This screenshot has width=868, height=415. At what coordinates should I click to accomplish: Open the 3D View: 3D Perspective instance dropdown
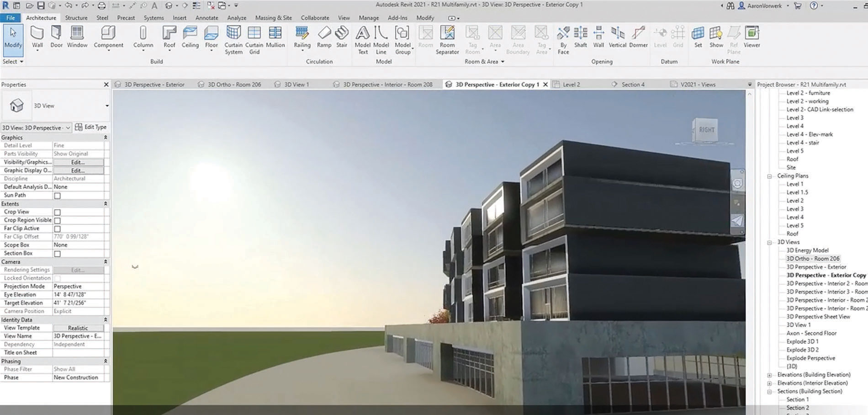(x=68, y=128)
